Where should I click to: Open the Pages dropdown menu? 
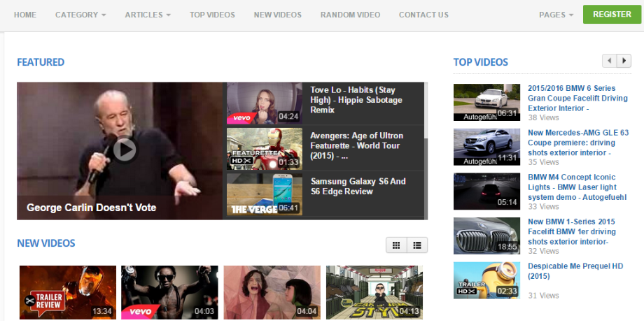(x=556, y=15)
